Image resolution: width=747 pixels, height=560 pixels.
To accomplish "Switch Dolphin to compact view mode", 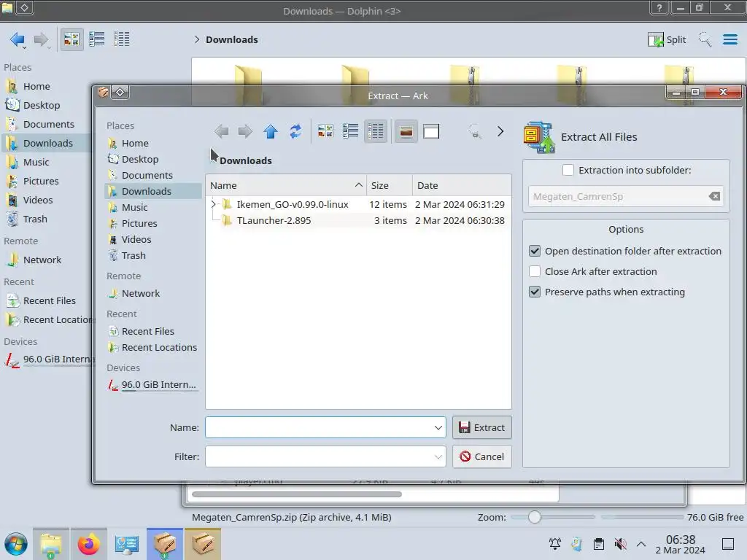I will coord(97,39).
